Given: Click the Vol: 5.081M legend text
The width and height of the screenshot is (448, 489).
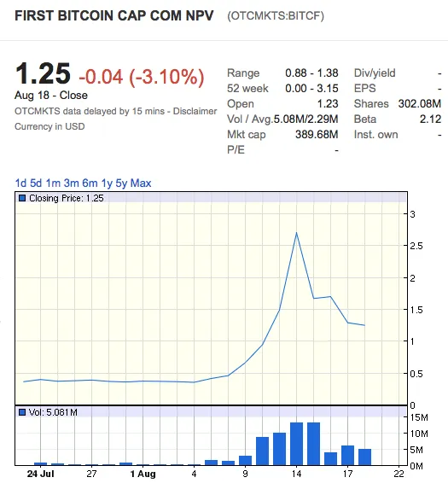Looking at the screenshot, I should (x=53, y=412).
